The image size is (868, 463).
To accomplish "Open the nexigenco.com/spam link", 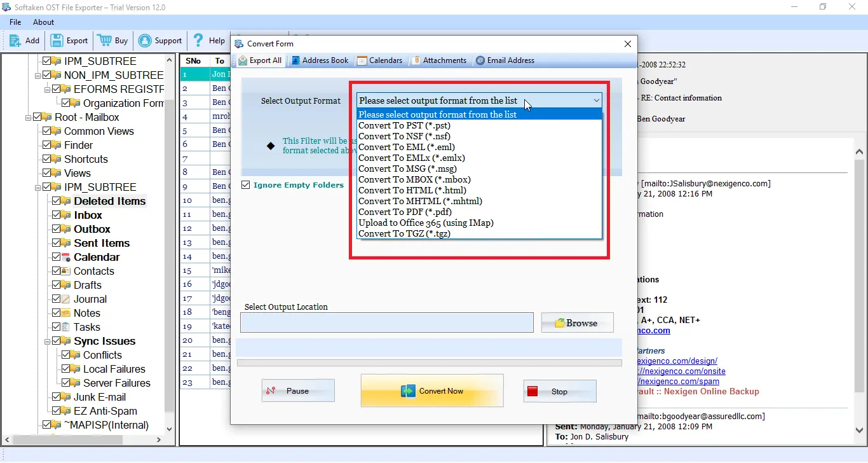I will point(678,382).
